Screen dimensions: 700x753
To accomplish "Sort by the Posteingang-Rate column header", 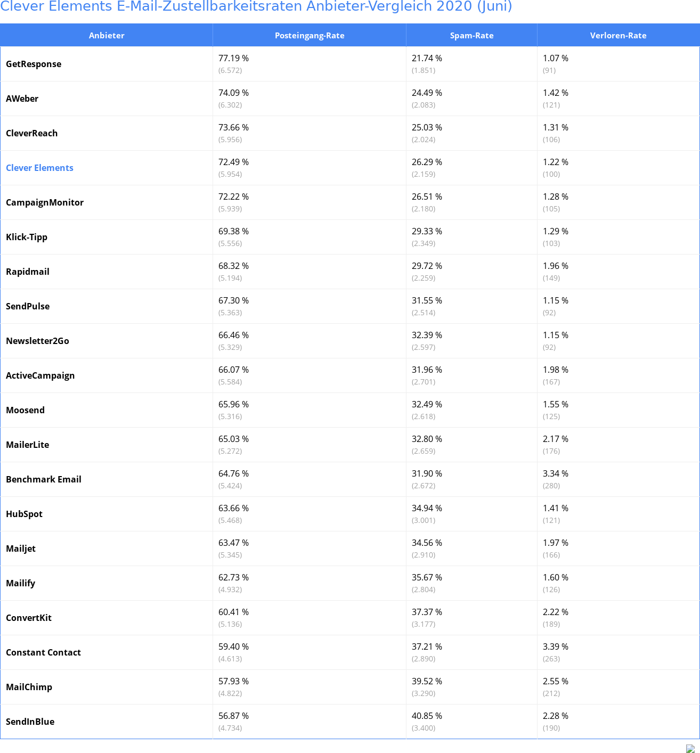I will tap(310, 35).
